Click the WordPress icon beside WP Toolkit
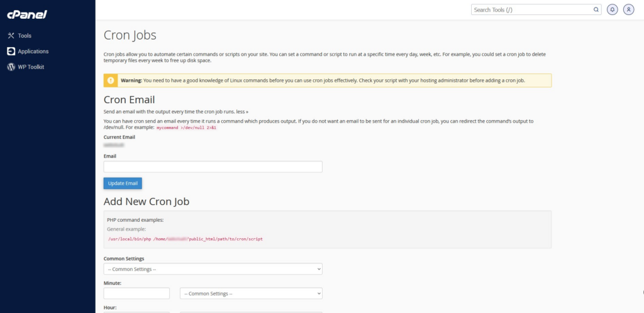The height and width of the screenshot is (313, 644). 11,67
